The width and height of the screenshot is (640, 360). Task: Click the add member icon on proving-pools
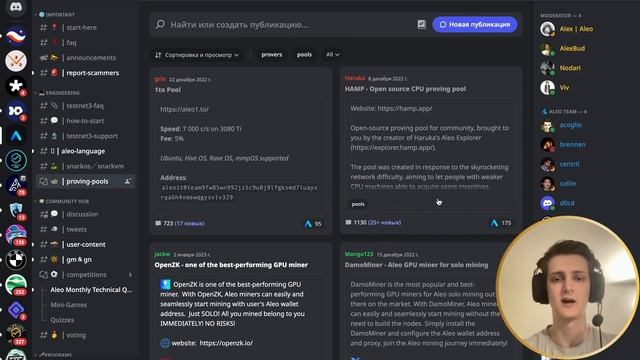[127, 181]
